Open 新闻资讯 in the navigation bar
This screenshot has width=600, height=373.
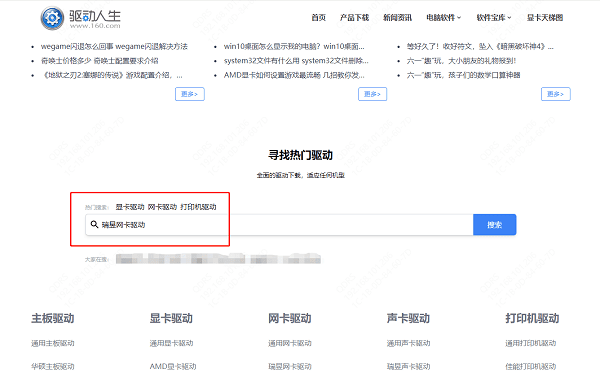(397, 18)
